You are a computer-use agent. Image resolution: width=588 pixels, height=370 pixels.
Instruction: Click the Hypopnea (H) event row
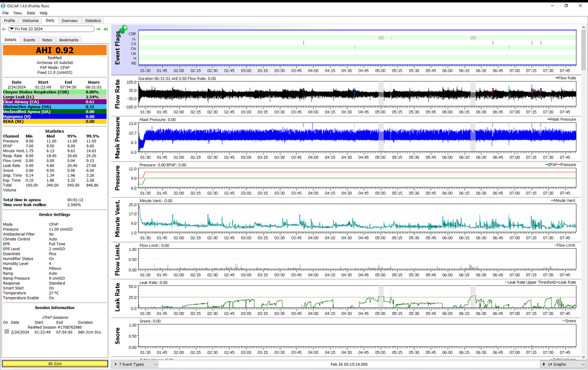tap(55, 116)
